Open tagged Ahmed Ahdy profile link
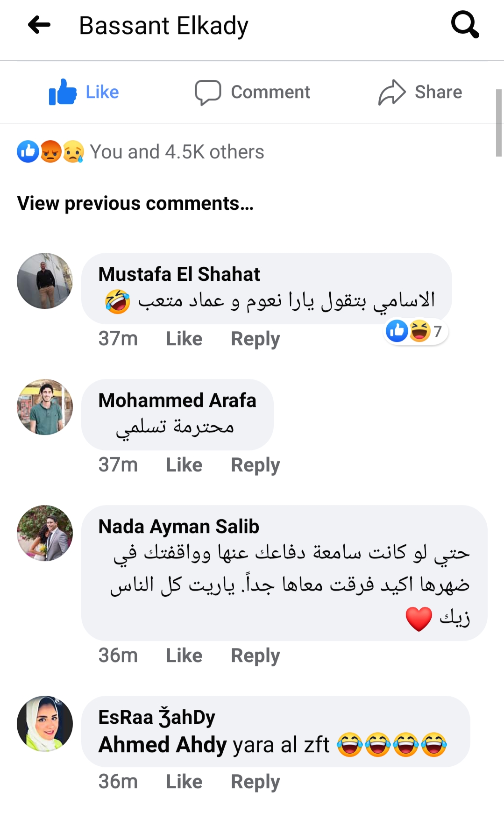504x820 pixels. 163,745
